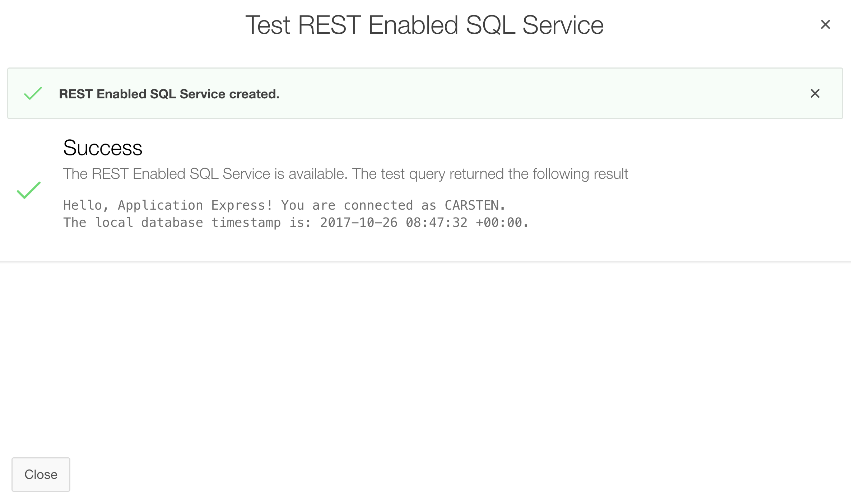The image size is (851, 504).
Task: Click the date 2017-10-26 in the result
Action: 359,223
